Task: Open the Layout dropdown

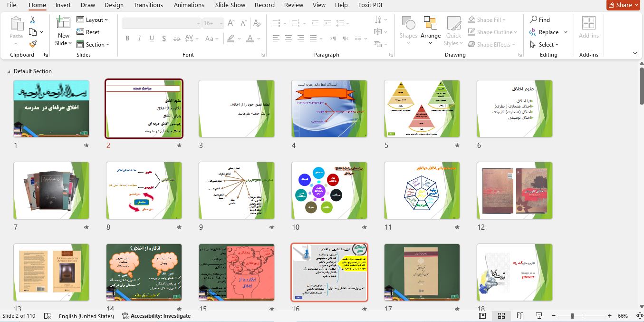Action: click(92, 20)
